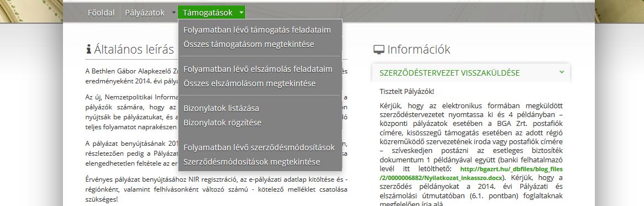The image size is (644, 206).
Task: Collapse the Szerződéstervezet visszaküldése chevron
Action: click(x=562, y=72)
